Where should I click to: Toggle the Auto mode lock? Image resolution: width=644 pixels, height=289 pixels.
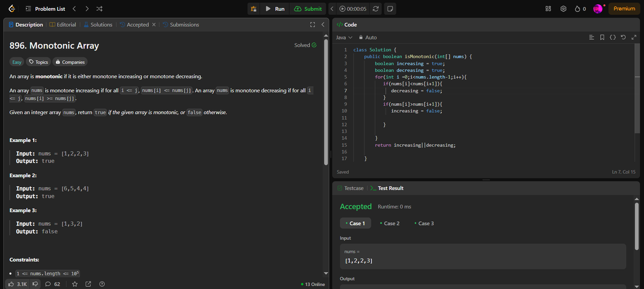pyautogui.click(x=368, y=38)
